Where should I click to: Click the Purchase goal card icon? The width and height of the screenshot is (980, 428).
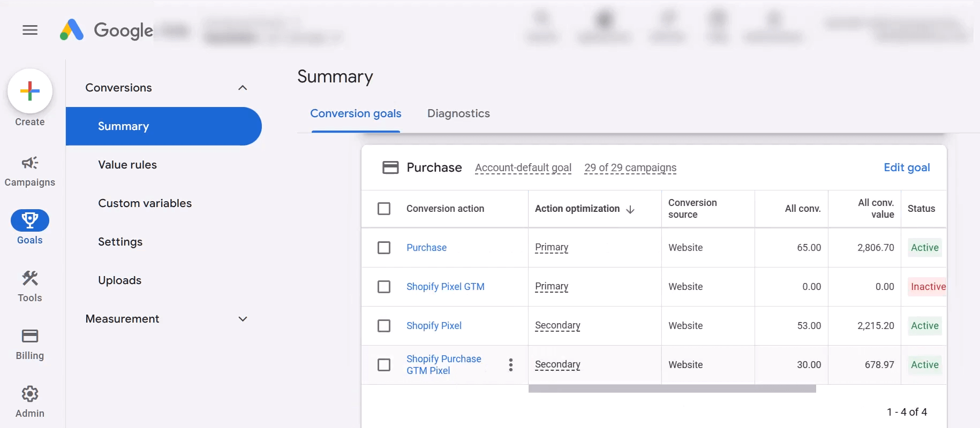coord(390,167)
